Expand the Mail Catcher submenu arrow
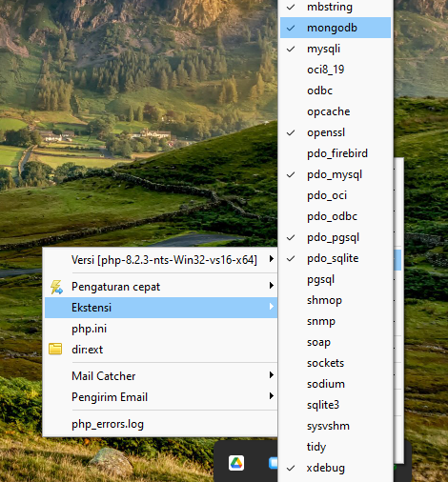 click(x=272, y=375)
